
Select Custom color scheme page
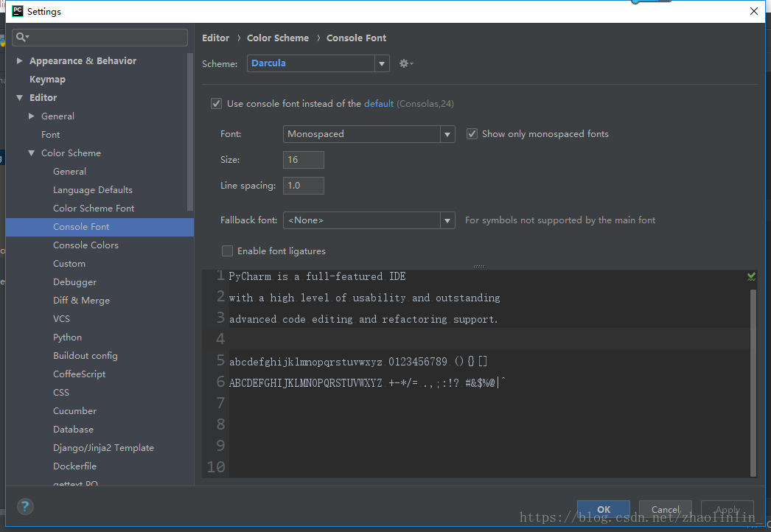pos(69,264)
